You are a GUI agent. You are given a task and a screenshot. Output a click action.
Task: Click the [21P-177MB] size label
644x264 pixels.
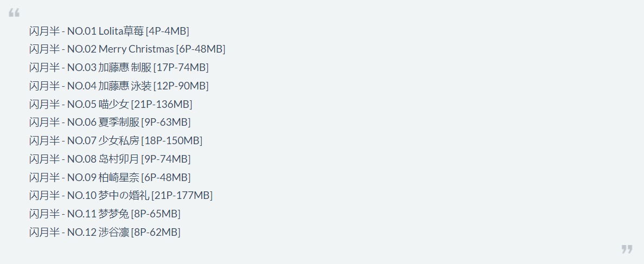tap(182, 196)
